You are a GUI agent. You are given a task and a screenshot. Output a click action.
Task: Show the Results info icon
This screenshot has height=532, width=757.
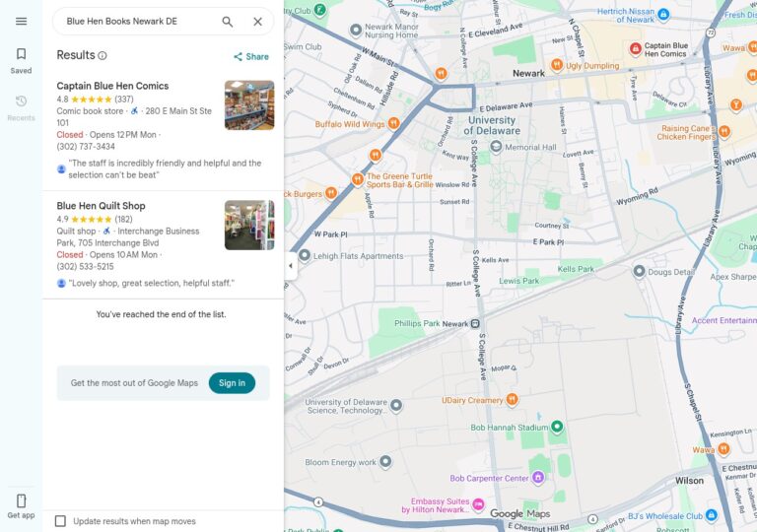coord(103,55)
